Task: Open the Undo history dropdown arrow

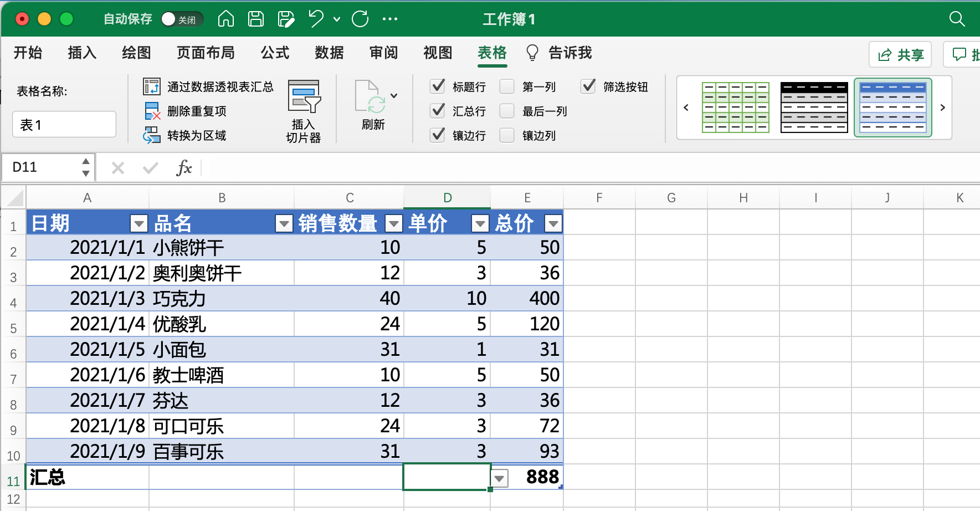Action: [337, 19]
